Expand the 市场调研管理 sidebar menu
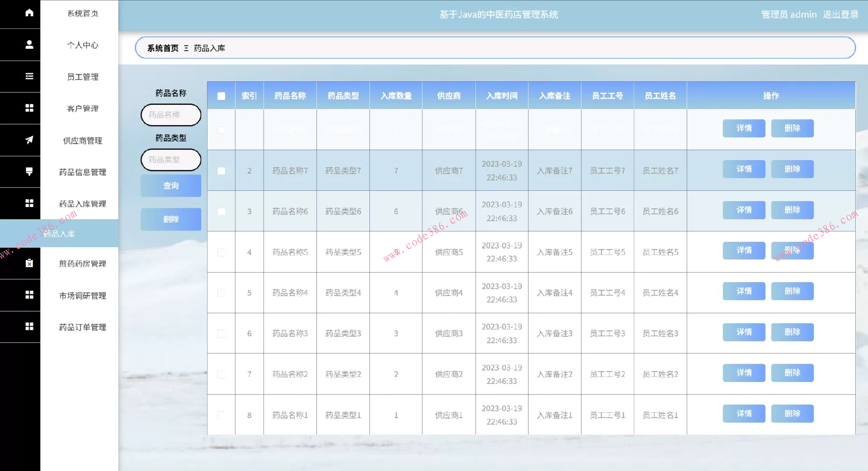Screen dimensions: 868x471 82,296
